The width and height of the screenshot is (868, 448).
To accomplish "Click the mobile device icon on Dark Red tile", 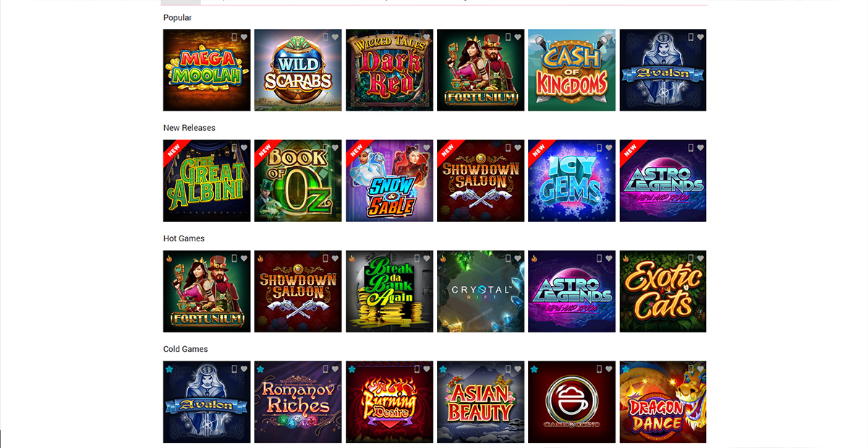I will 417,37.
